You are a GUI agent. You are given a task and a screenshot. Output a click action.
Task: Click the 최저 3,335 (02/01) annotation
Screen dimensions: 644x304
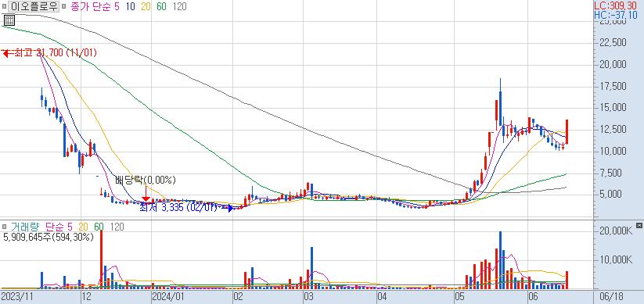(x=178, y=208)
